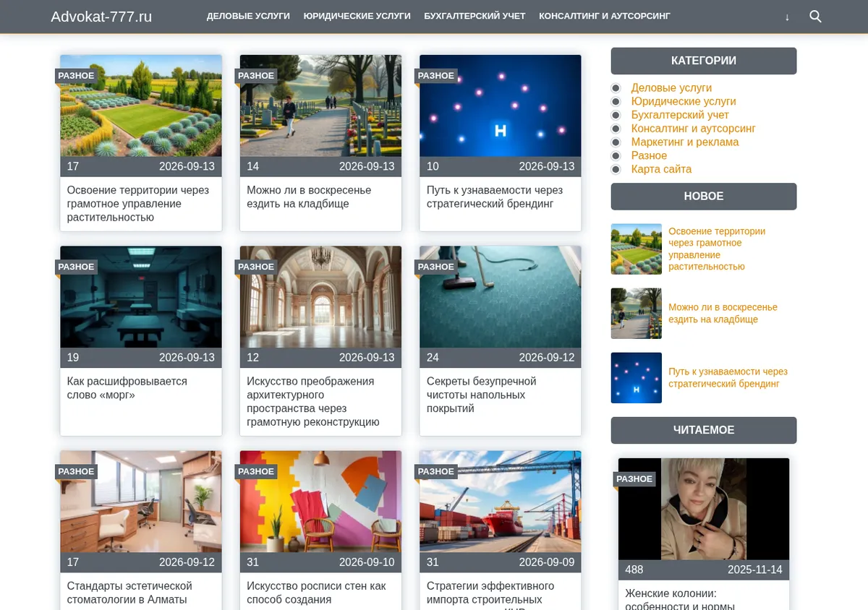Screen dimensions: 868x610
Task: Go to Консалтинг и аутсорсинг menu
Action: click(x=605, y=16)
